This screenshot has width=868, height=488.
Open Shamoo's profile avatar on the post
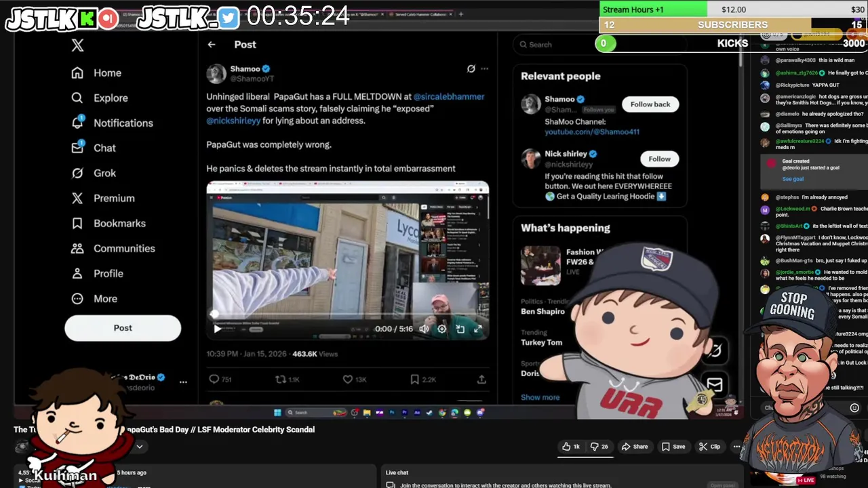click(216, 73)
